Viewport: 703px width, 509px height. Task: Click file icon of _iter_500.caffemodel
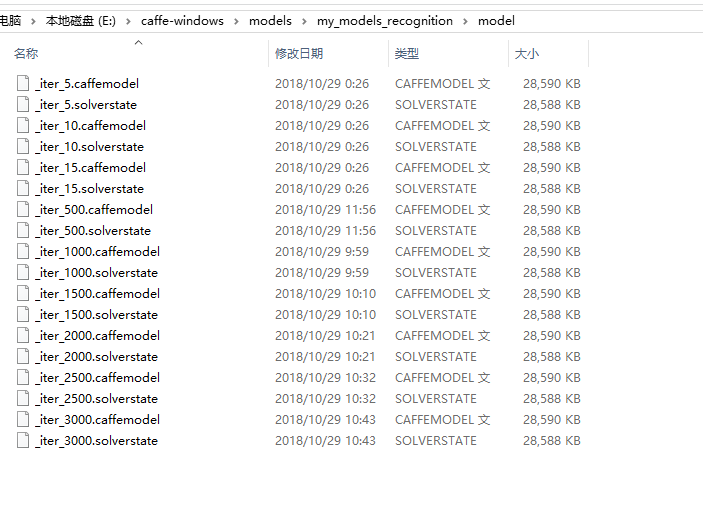point(23,210)
